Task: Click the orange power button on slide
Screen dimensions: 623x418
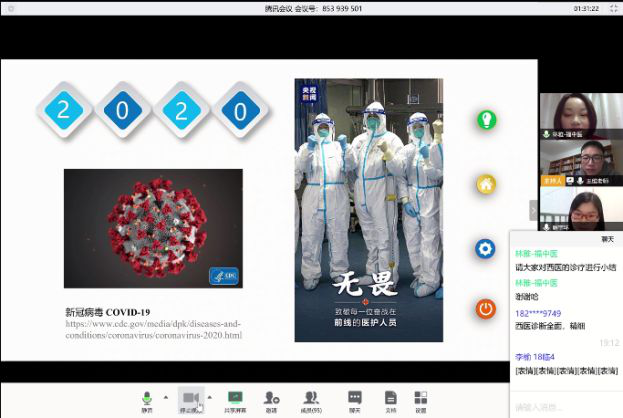Action: tap(486, 309)
